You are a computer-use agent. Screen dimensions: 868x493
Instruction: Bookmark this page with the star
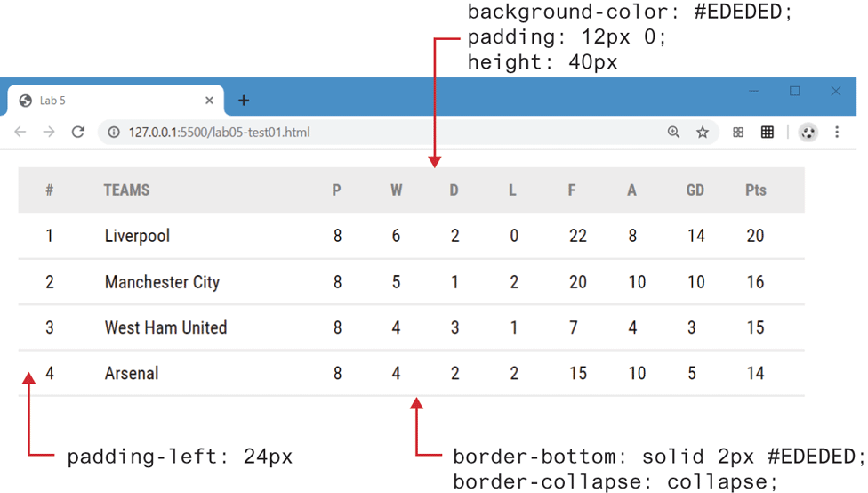(703, 133)
